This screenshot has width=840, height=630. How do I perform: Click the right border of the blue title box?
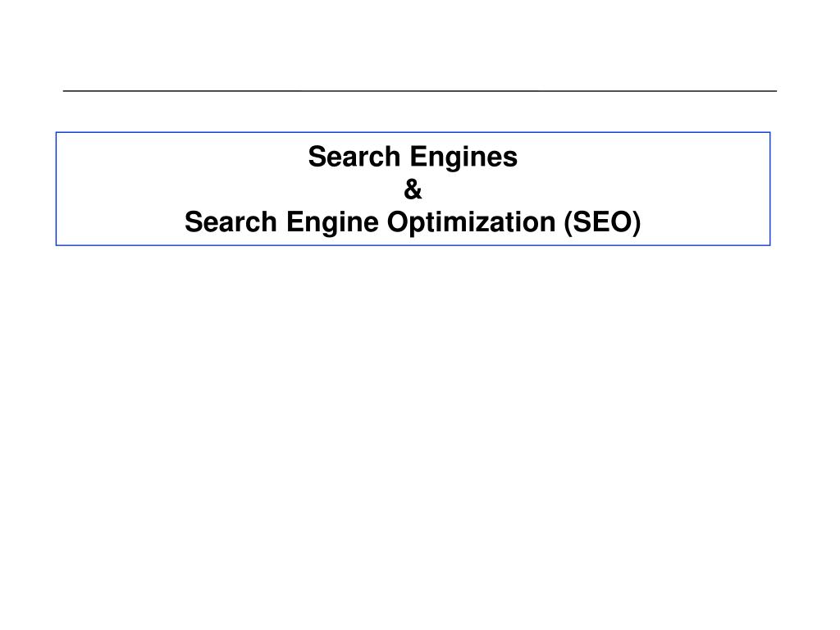[769, 189]
